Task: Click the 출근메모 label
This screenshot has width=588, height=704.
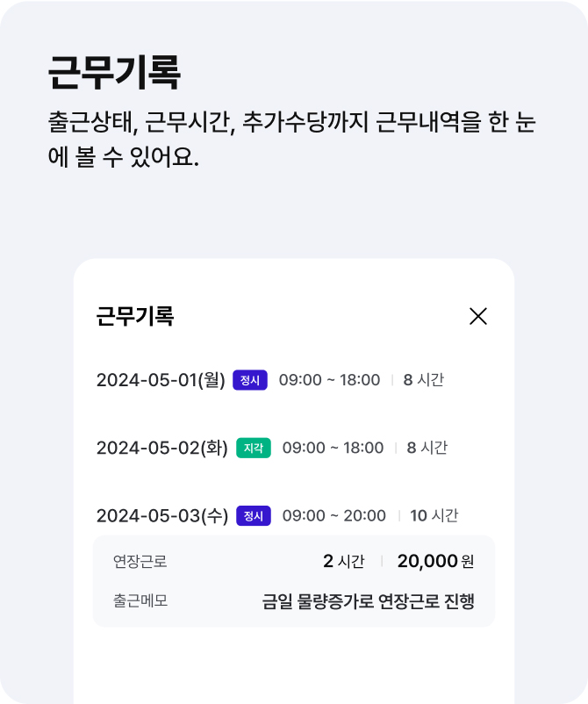Action: pos(140,600)
